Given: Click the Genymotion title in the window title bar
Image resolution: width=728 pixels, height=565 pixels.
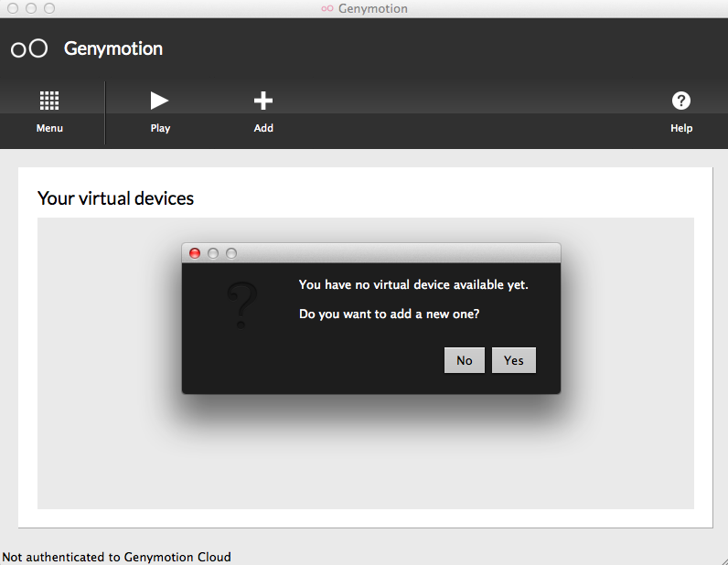Looking at the screenshot, I should point(373,8).
